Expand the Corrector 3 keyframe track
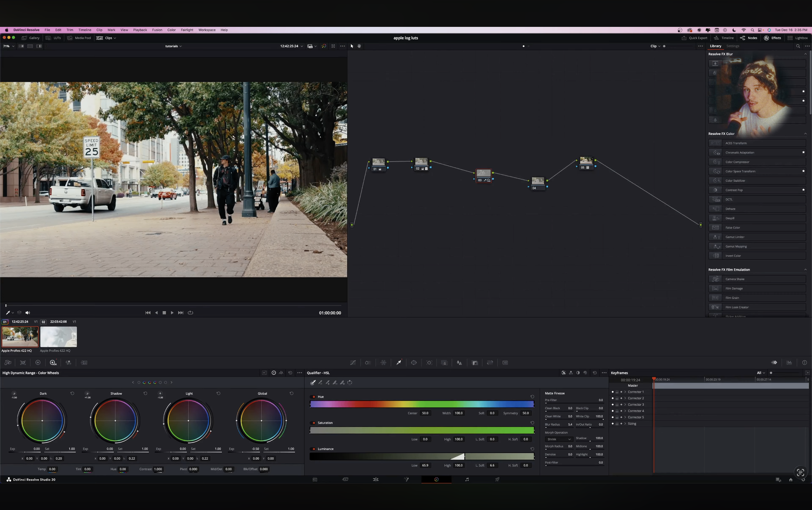Viewport: 812px width, 510px height. [x=625, y=404]
